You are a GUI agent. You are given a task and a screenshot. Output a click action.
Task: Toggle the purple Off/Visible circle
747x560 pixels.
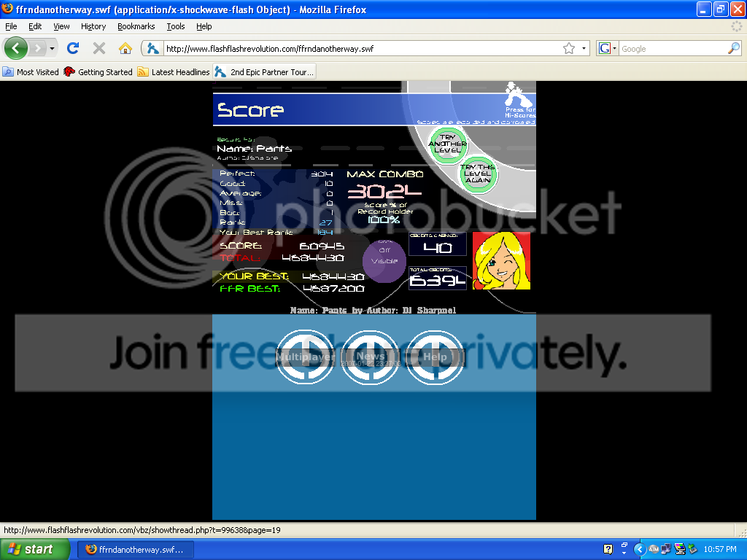(384, 260)
